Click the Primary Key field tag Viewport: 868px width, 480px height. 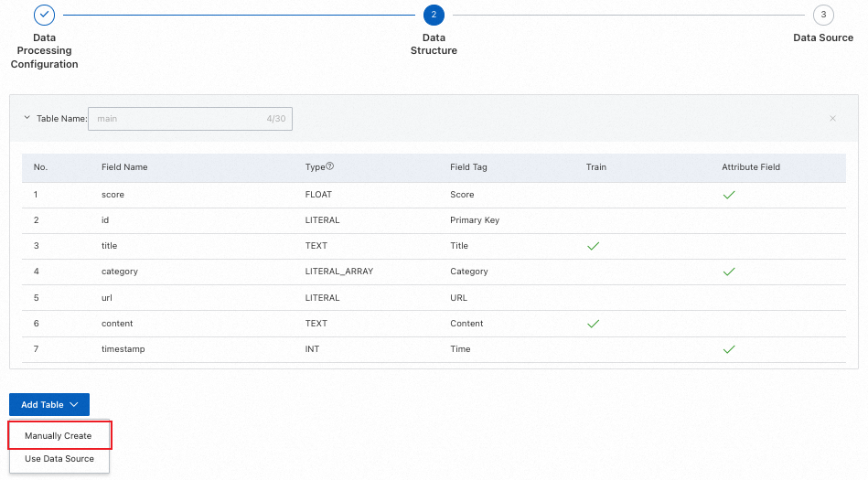475,220
